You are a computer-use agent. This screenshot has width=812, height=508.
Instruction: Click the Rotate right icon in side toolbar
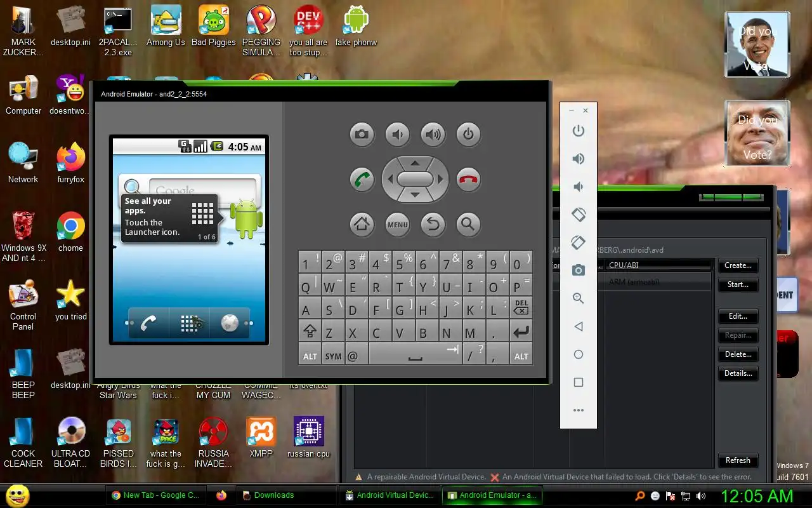(578, 243)
